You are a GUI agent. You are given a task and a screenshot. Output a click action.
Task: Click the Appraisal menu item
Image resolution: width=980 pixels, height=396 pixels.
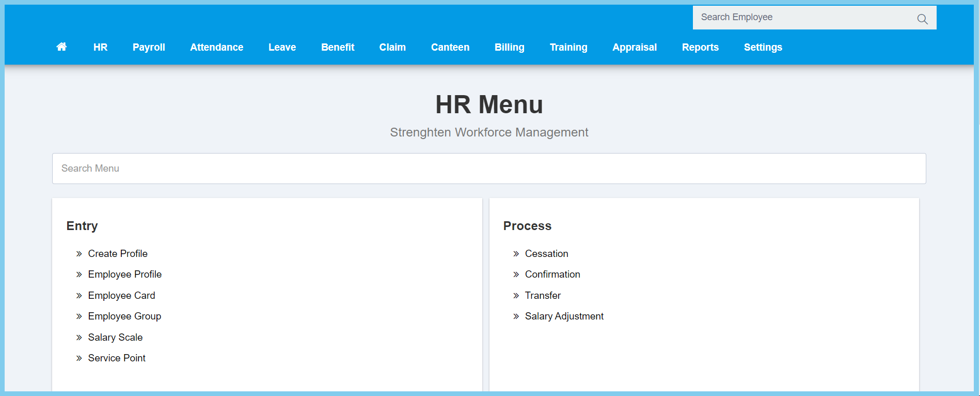[x=634, y=47]
